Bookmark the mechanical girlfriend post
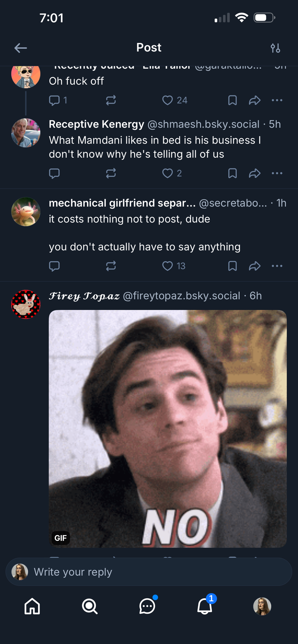Screen dimensions: 298x644 point(232,266)
